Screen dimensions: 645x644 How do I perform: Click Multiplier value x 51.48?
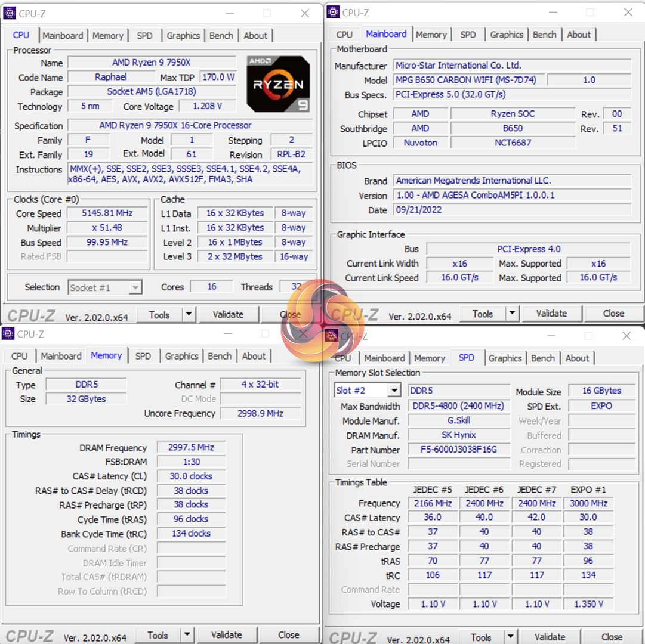click(x=107, y=227)
